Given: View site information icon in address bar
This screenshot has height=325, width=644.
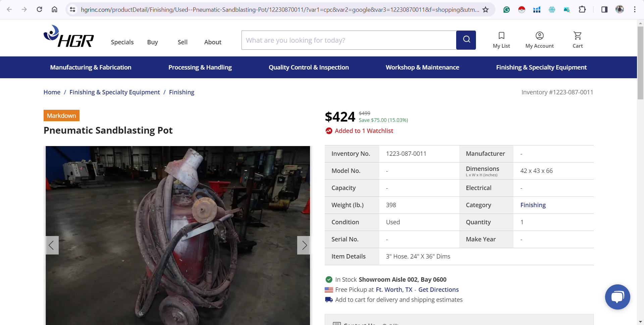Looking at the screenshot, I should tap(72, 9).
